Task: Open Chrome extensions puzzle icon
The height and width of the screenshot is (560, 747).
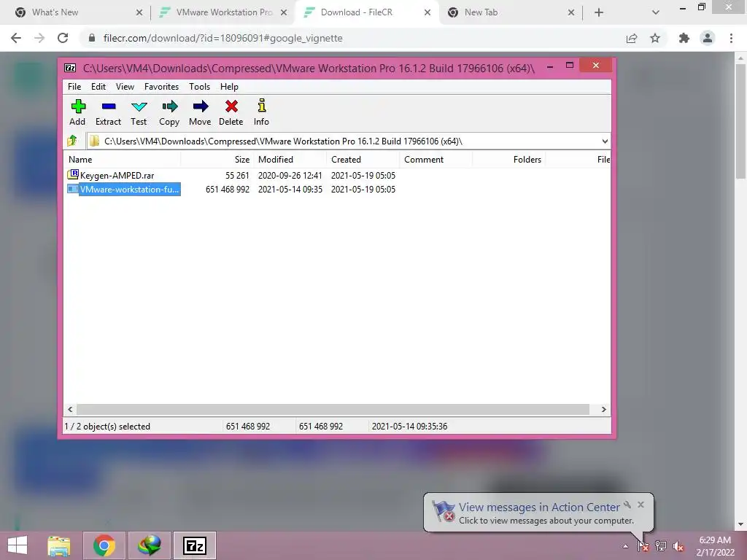Action: [684, 38]
